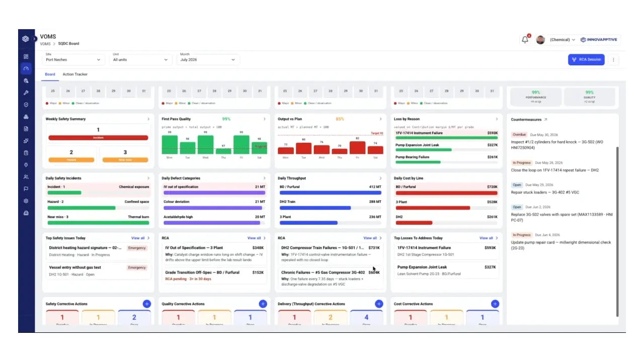
Task: Open the people users icon in sidebar
Action: tap(26, 177)
